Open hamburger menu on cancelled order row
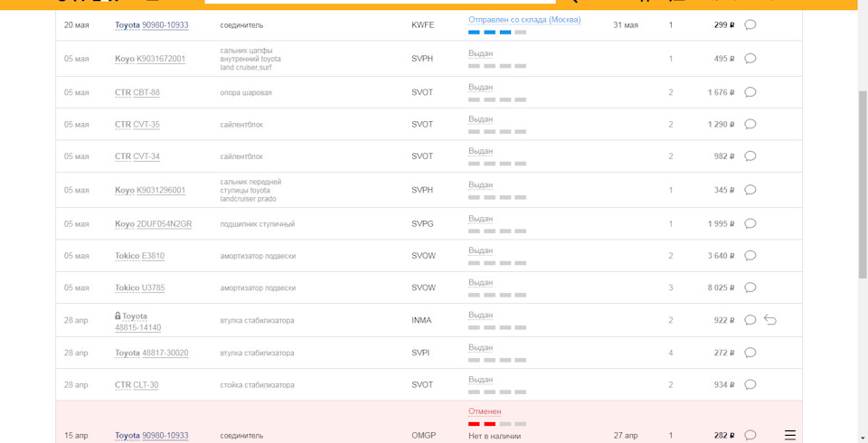The height and width of the screenshot is (443, 868). click(790, 435)
